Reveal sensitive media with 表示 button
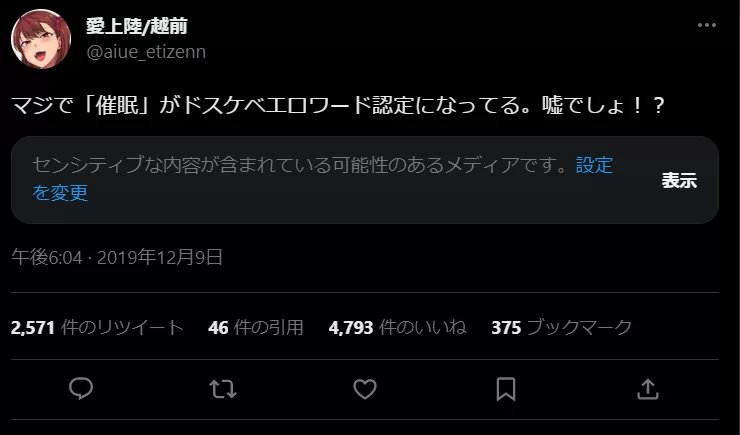This screenshot has width=740, height=435. click(679, 180)
